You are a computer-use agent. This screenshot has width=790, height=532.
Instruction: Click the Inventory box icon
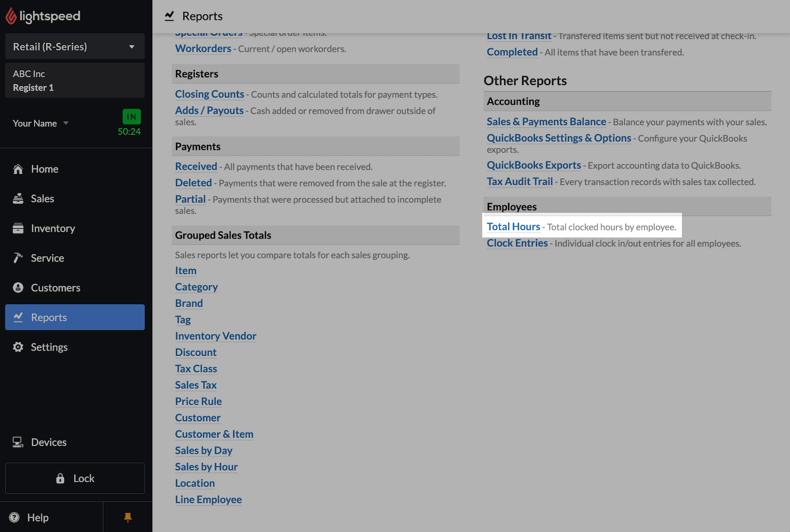pos(18,228)
